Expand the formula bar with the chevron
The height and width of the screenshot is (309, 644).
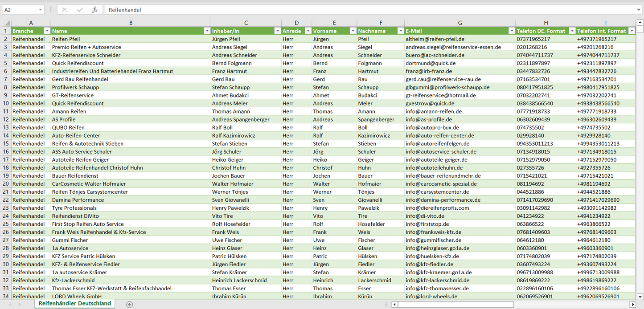point(639,10)
